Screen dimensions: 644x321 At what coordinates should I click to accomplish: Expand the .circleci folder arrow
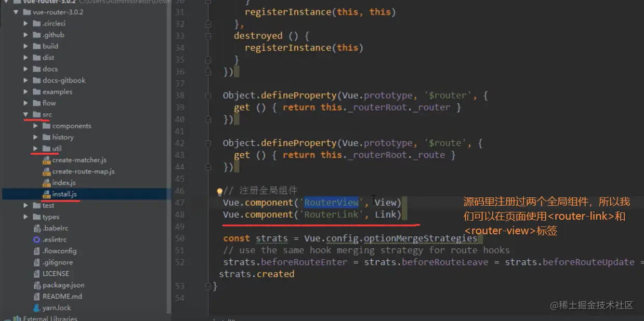click(x=26, y=23)
